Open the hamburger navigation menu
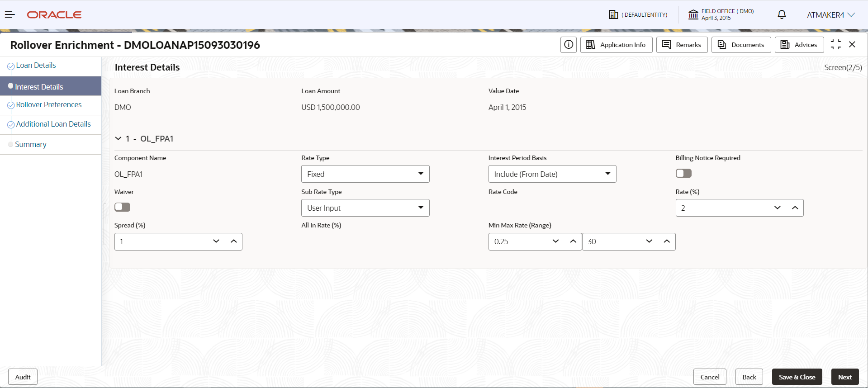Image resolution: width=868 pixels, height=388 pixels. pos(10,15)
